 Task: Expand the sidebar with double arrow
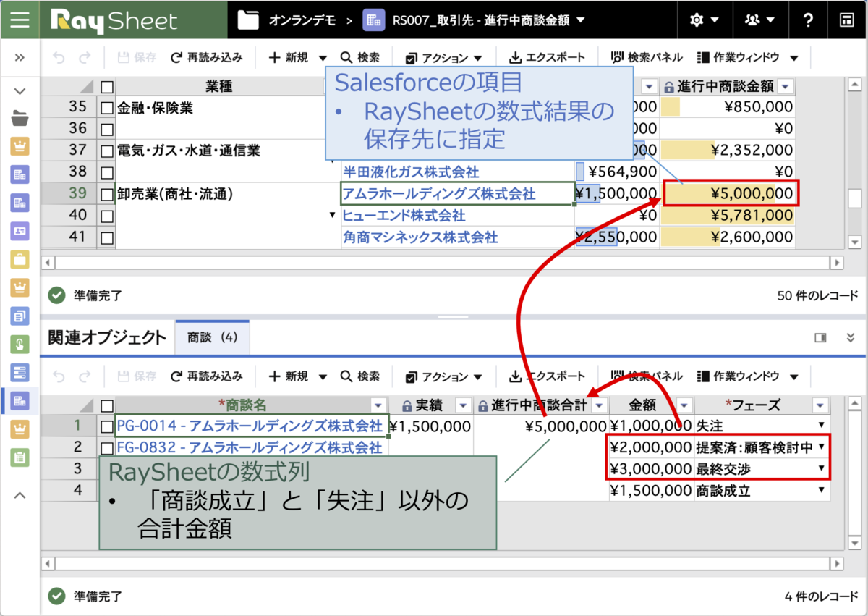[x=20, y=57]
